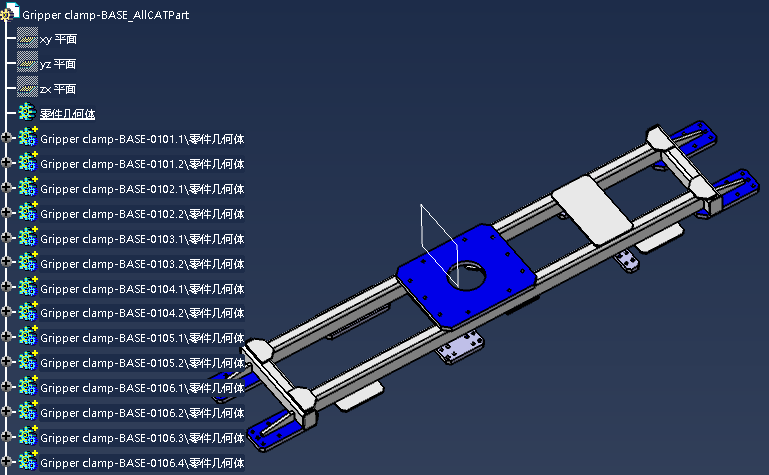Expand the Gripper clamp-BASE-0101.2 node
769x475 pixels.
pyautogui.click(x=6, y=163)
